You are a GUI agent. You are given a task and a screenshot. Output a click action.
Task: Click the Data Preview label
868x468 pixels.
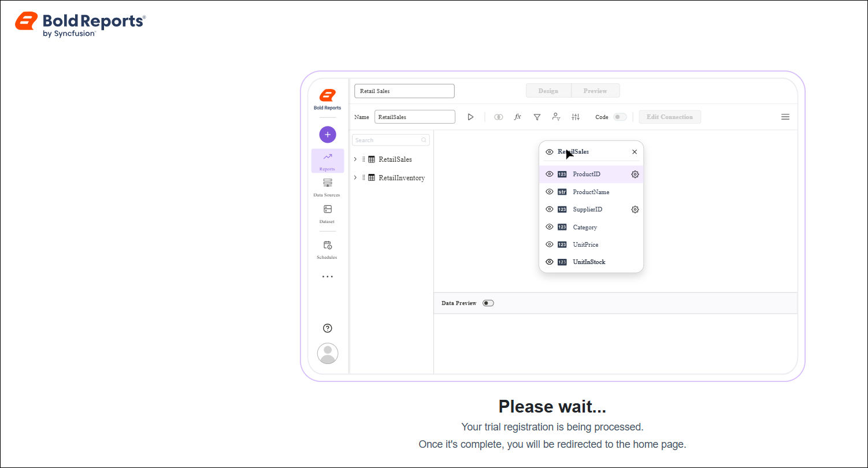pos(459,303)
